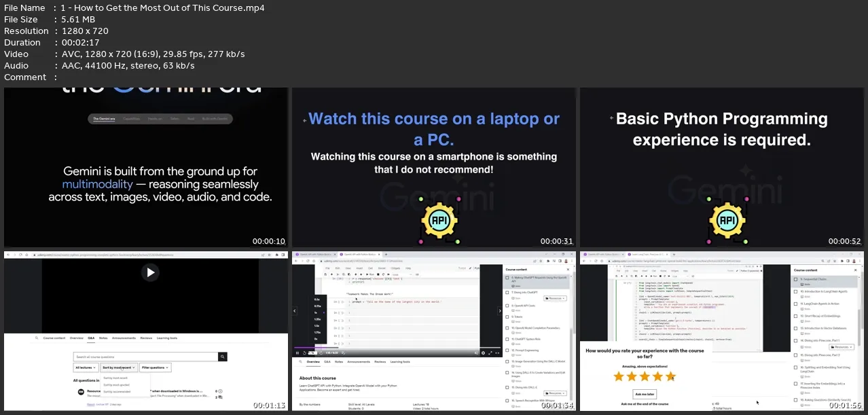Click Course content scrollbar in 00:01:56 frame
868x415 pixels.
pos(859,327)
